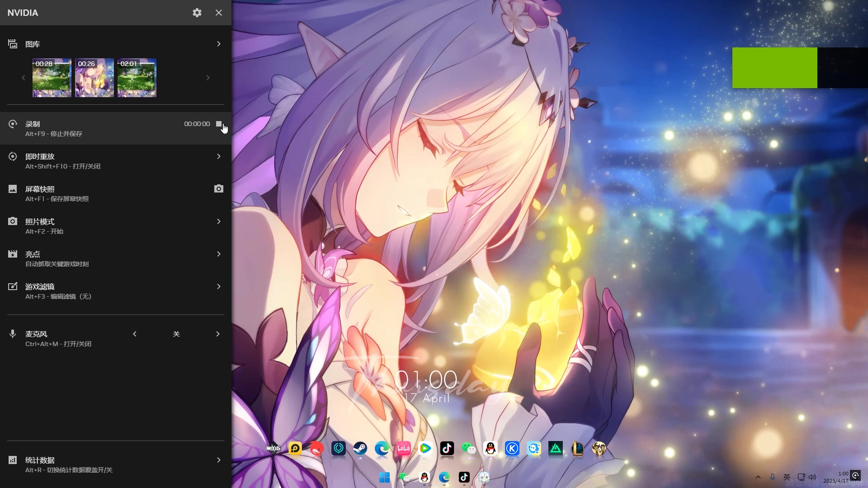868x488 pixels.
Task: Launch Douyin from the desktop dock
Action: (447, 448)
